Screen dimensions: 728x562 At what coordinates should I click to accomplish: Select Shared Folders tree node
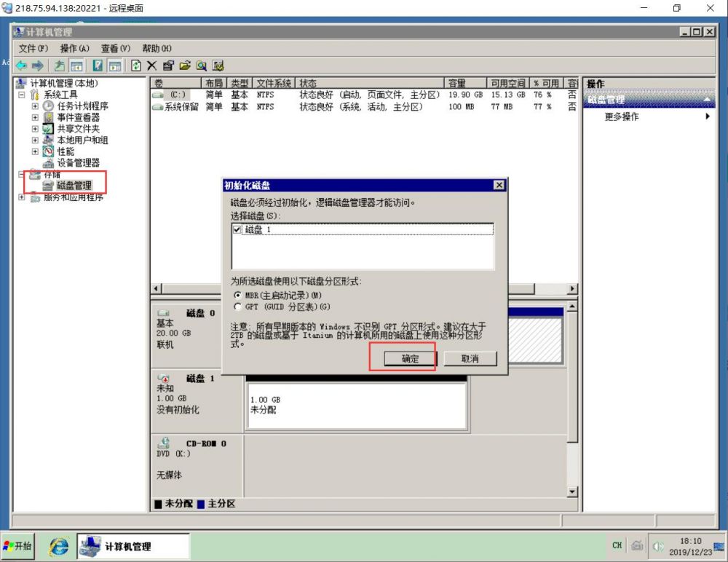(x=78, y=129)
